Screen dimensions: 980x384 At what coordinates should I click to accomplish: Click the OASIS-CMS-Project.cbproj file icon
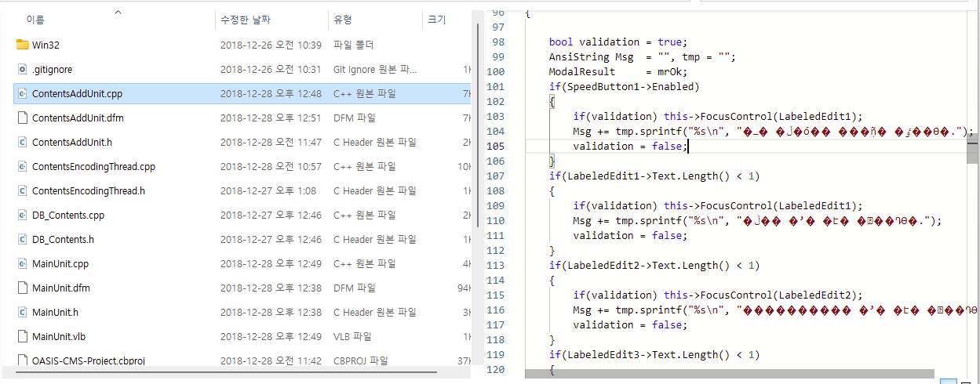22,360
